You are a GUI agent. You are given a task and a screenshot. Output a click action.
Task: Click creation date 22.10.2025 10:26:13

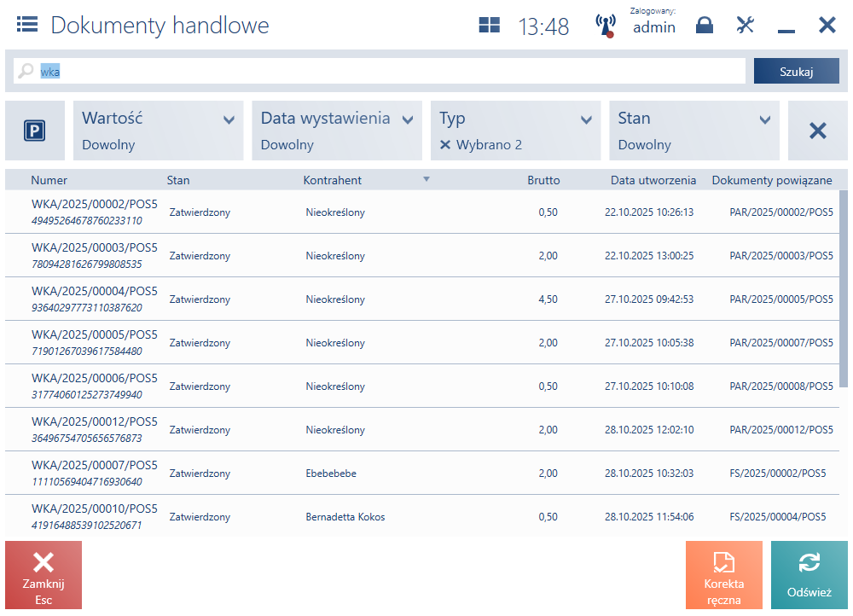(649, 212)
